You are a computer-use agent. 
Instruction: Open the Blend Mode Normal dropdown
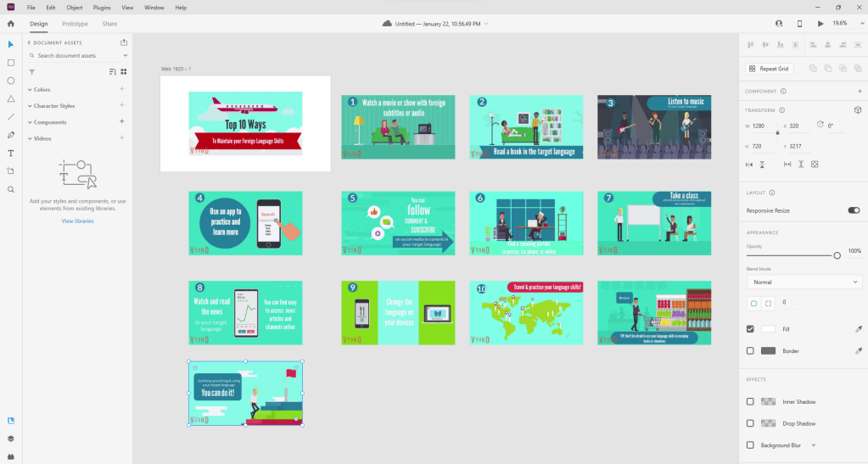(x=804, y=282)
